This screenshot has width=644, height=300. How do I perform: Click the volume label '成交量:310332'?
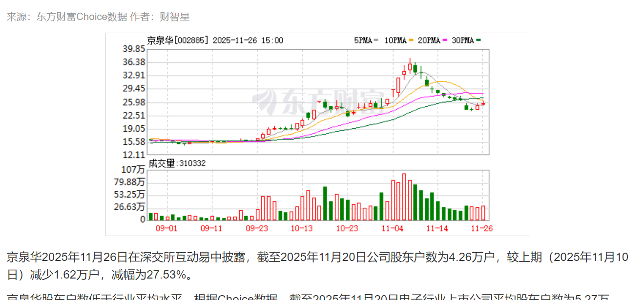point(177,163)
